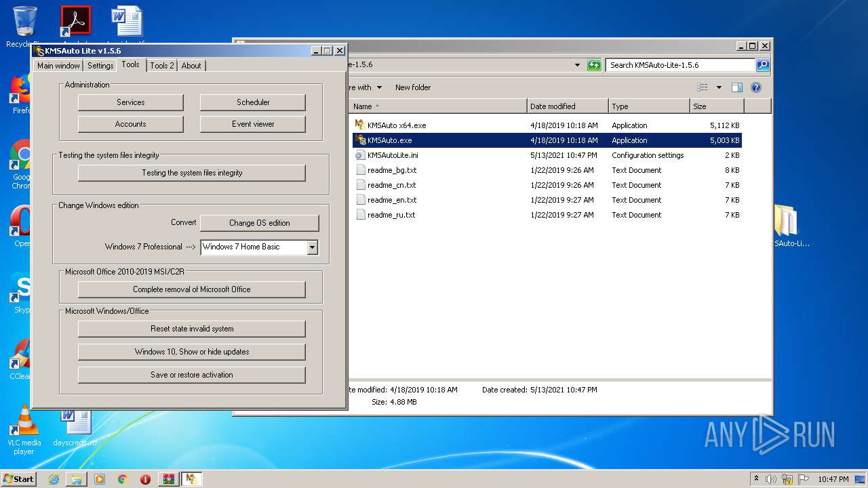Click Save or restore activation
Screen dimensions: 868x488
point(192,375)
